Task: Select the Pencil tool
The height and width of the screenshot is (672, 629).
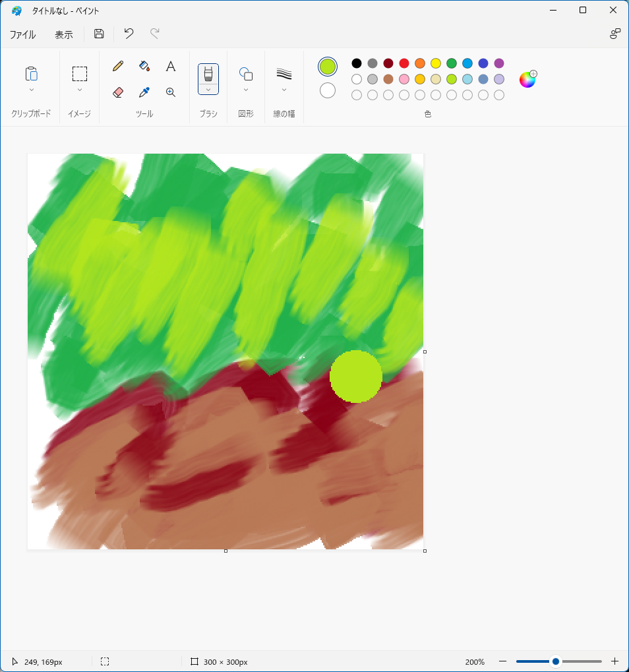Action: (118, 66)
